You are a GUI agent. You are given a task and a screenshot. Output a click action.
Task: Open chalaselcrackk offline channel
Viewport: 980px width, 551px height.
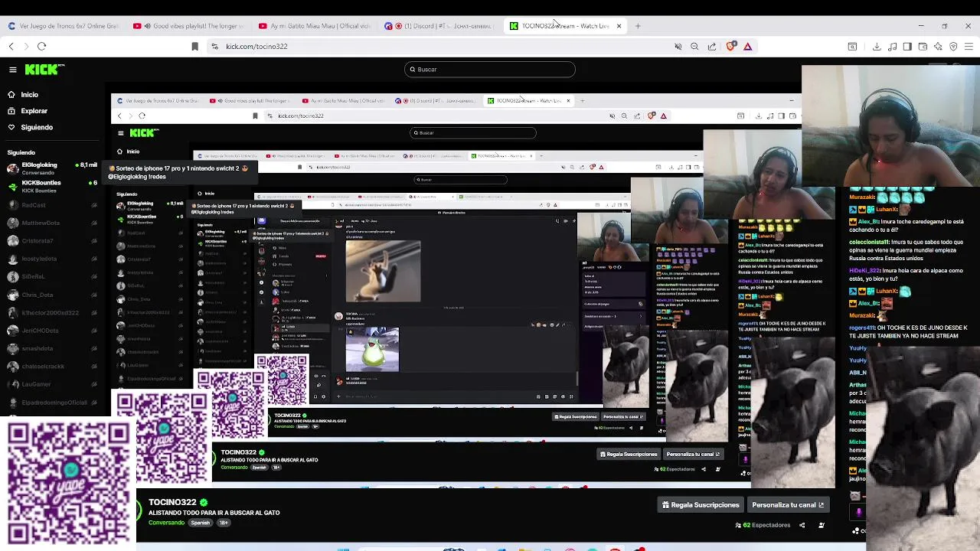click(x=51, y=366)
